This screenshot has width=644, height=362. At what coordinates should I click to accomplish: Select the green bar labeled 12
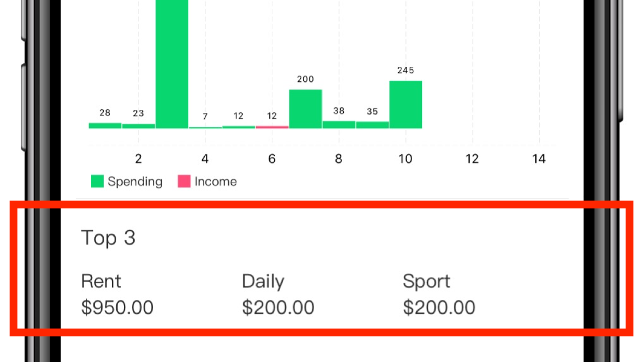pos(239,127)
